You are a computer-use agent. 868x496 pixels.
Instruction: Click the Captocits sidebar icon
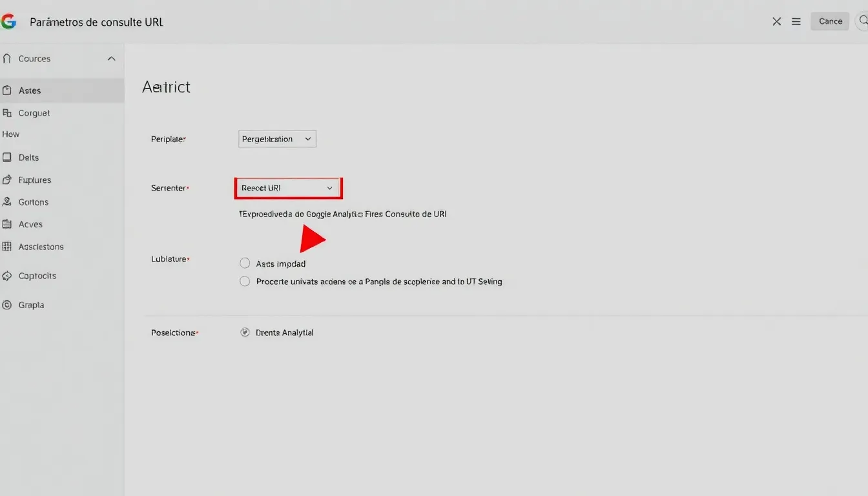coord(7,276)
